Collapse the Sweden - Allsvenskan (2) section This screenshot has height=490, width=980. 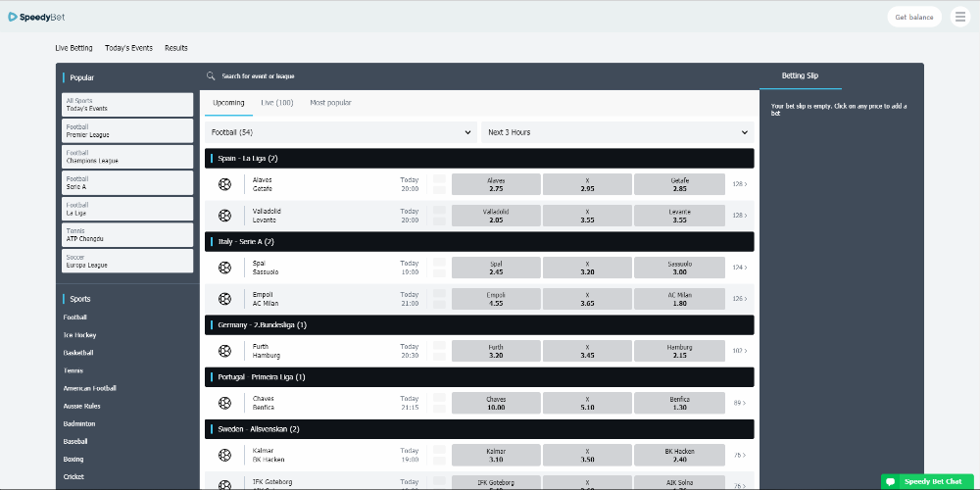479,429
